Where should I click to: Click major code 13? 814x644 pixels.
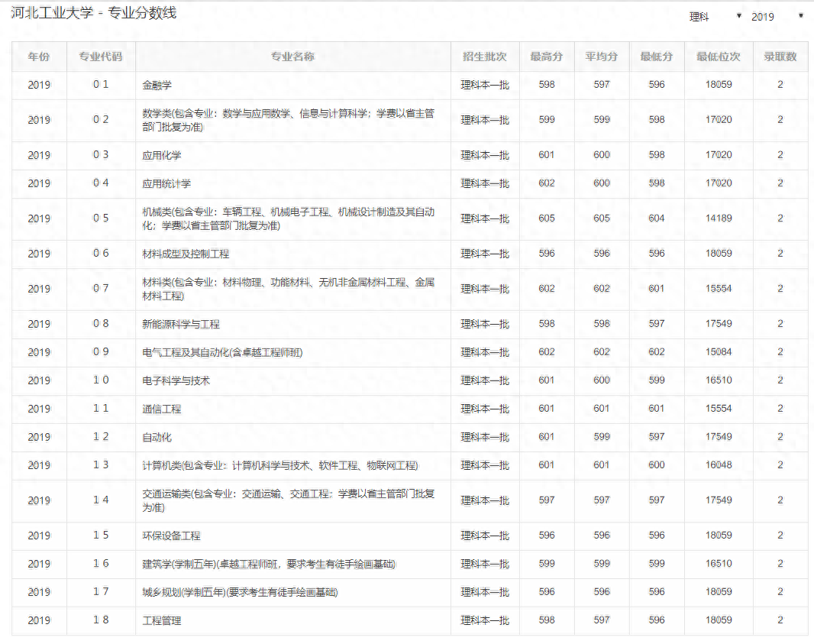click(101, 464)
